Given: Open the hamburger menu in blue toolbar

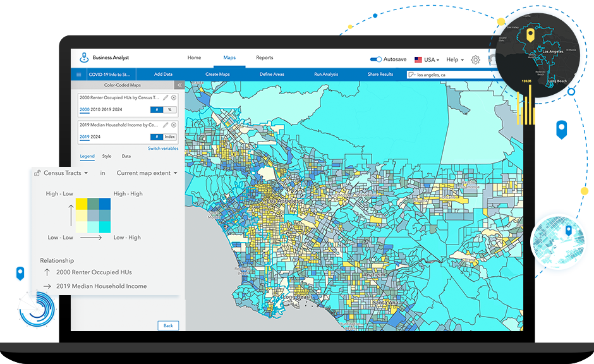Looking at the screenshot, I should pos(79,75).
